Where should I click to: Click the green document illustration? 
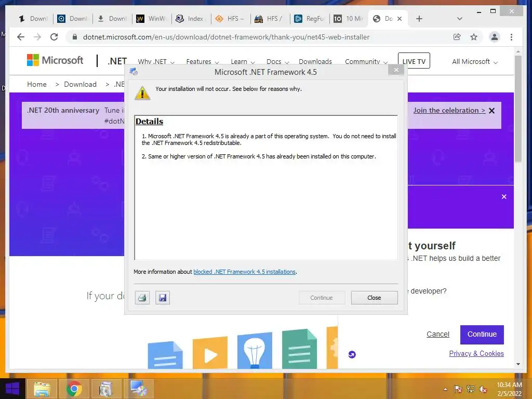tap(299, 349)
